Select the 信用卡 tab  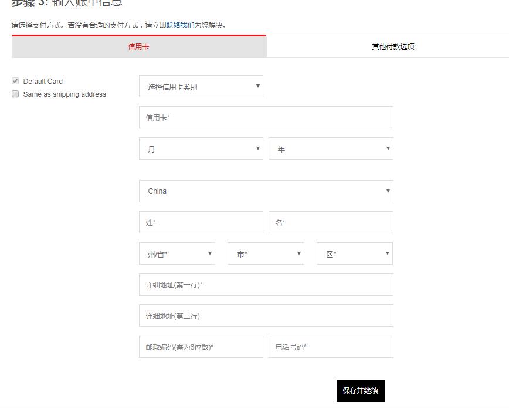click(x=138, y=46)
